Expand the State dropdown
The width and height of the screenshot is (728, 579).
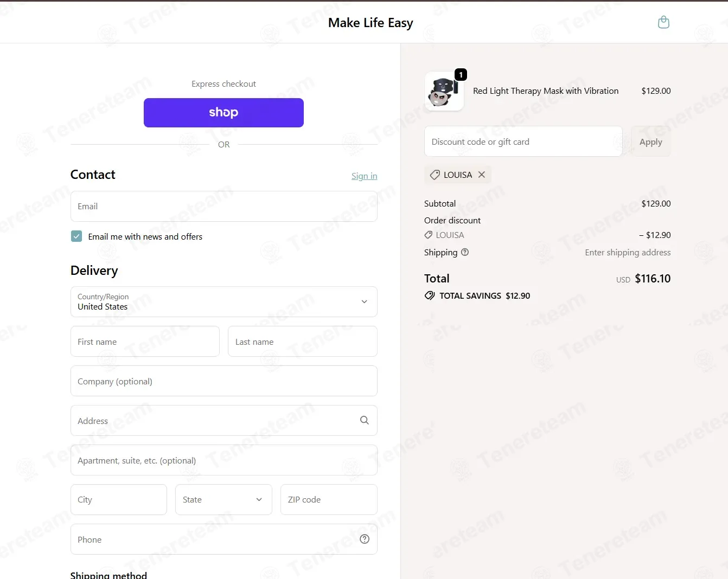click(x=223, y=499)
